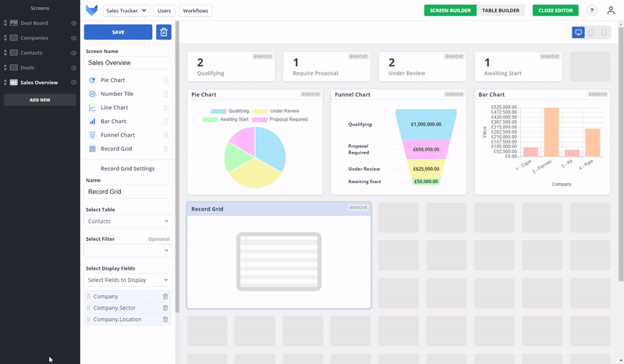Screen dimensions: 624x364
Task: Open the Select Table dropdown
Action: click(x=128, y=221)
